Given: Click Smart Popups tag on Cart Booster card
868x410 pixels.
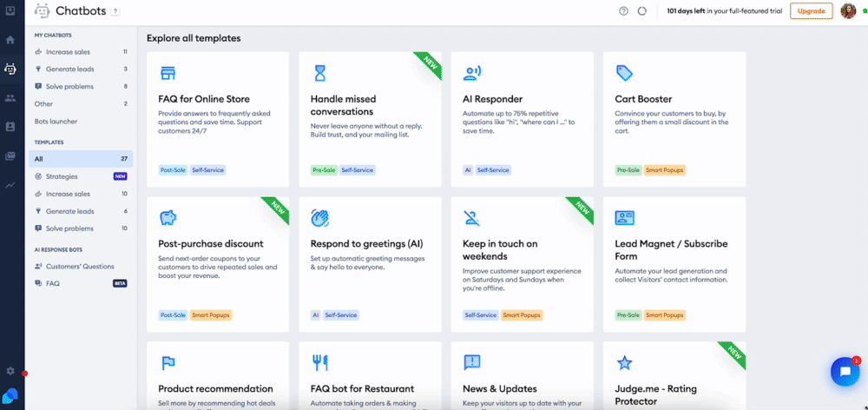Looking at the screenshot, I should click(x=665, y=170).
